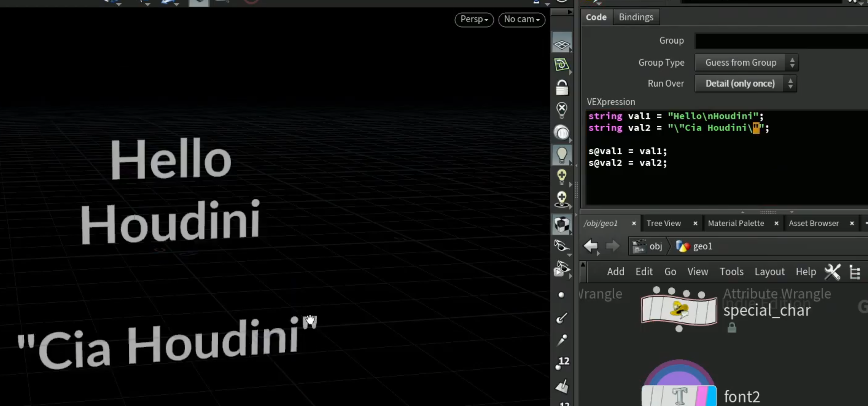Toggle display point numbers icon
The width and height of the screenshot is (868, 406).
point(562,363)
